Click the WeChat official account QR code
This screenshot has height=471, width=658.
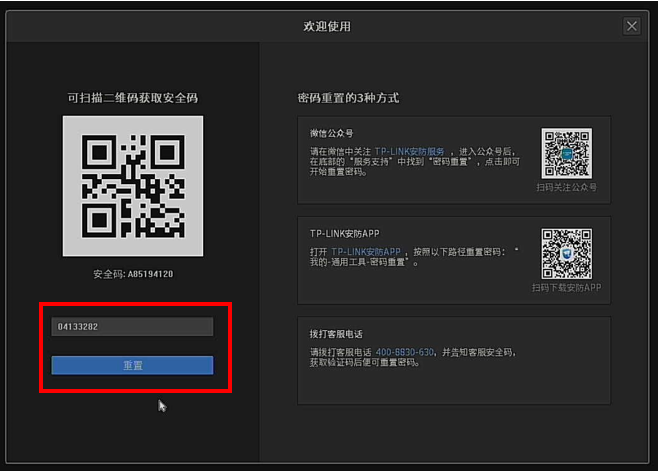pos(567,153)
